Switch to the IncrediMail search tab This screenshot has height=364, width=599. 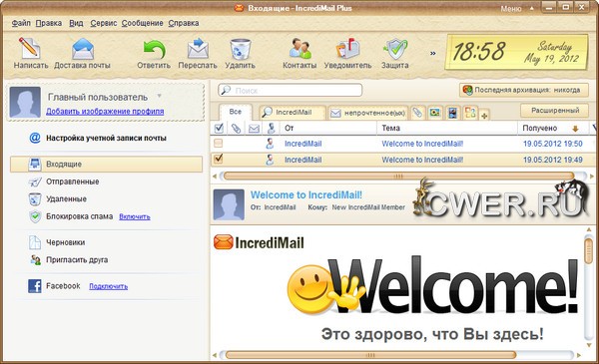[x=293, y=112]
